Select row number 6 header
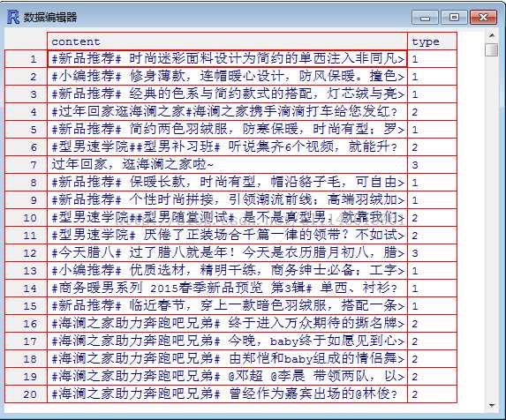 coord(26,147)
